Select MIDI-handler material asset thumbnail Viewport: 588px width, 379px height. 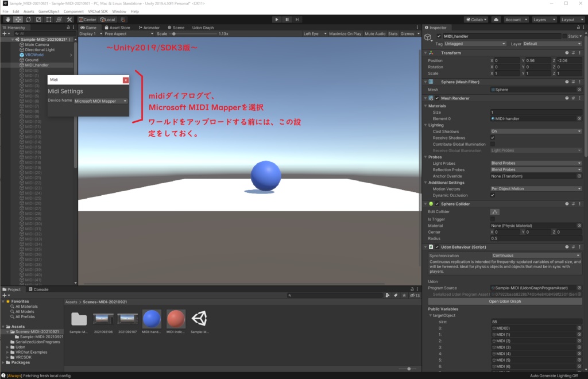tap(152, 319)
